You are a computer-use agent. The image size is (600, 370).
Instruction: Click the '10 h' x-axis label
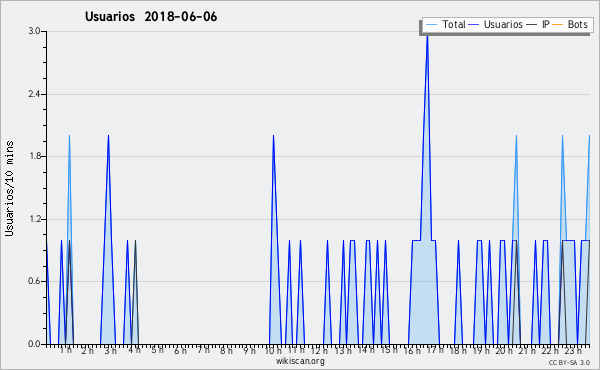[273, 350]
